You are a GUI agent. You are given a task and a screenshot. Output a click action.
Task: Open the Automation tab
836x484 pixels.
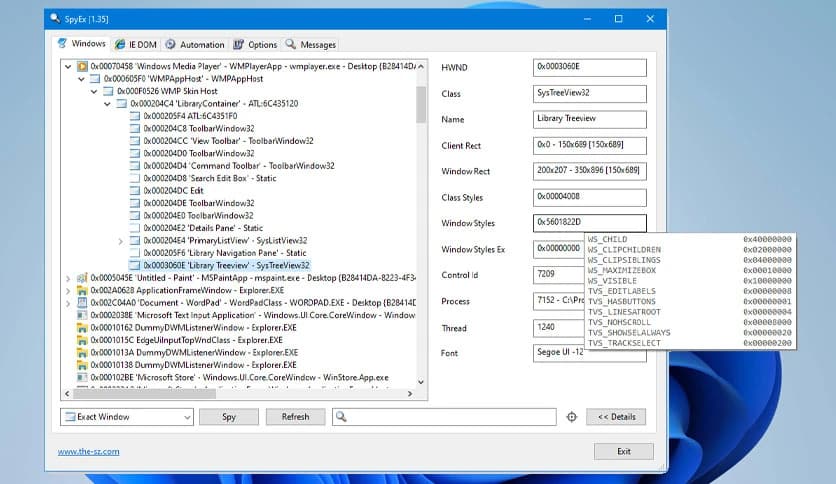pyautogui.click(x=195, y=45)
